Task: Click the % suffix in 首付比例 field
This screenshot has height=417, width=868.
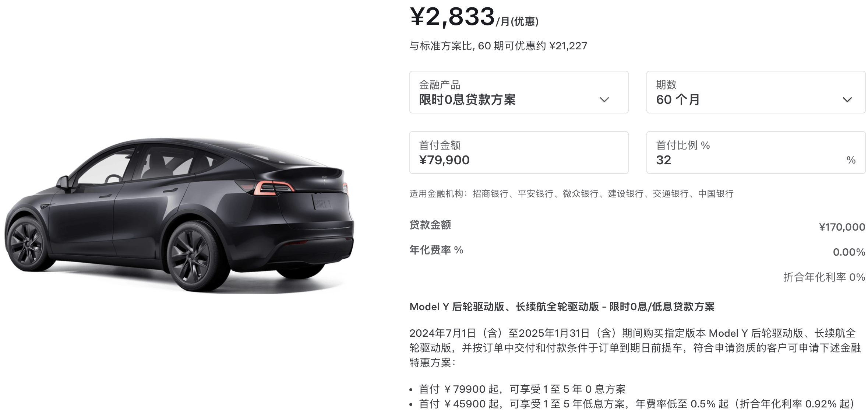Action: 851,160
